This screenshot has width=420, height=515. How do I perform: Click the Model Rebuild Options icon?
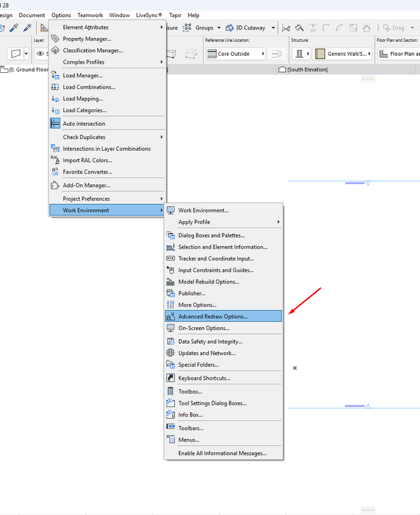coord(171,282)
